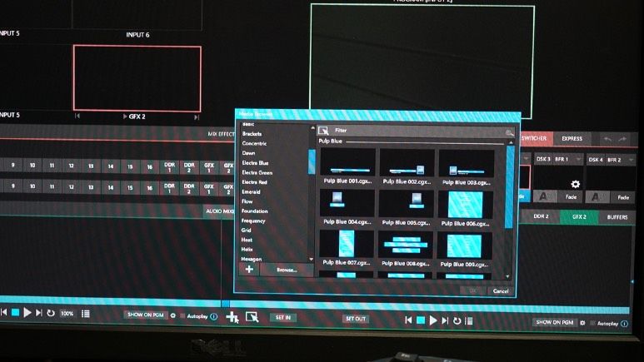Open the DSK 3 BFR 1 source dropdown
This screenshot has height=362, width=644.
point(578,159)
